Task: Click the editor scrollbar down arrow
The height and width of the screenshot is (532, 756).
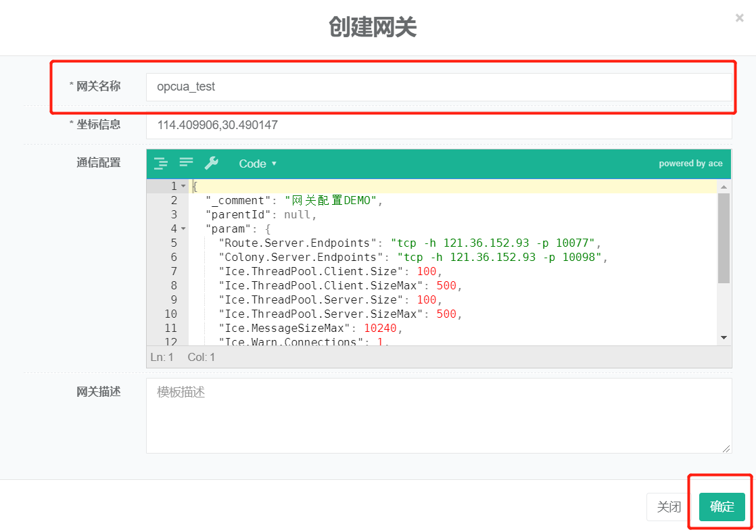Action: pos(724,337)
